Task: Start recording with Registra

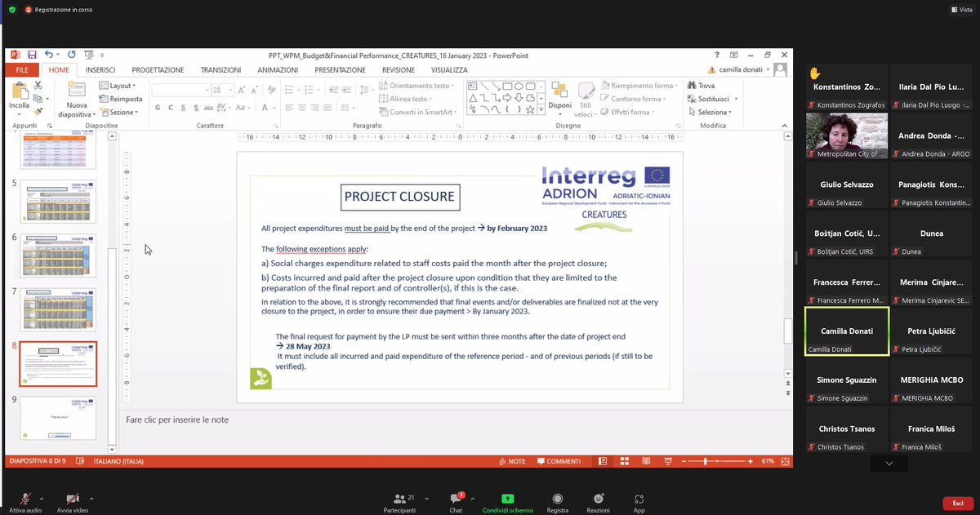Action: (x=558, y=502)
